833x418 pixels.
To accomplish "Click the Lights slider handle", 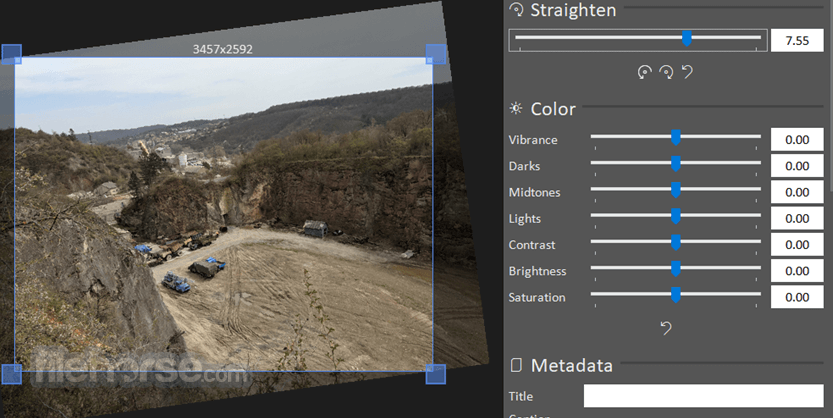I will (x=676, y=216).
